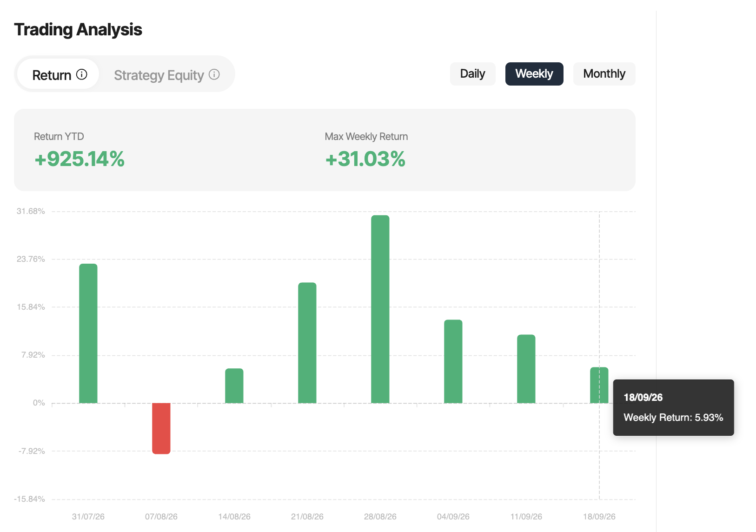Image resolution: width=756 pixels, height=532 pixels.
Task: Click the Trading Analysis heading
Action: pos(78,30)
